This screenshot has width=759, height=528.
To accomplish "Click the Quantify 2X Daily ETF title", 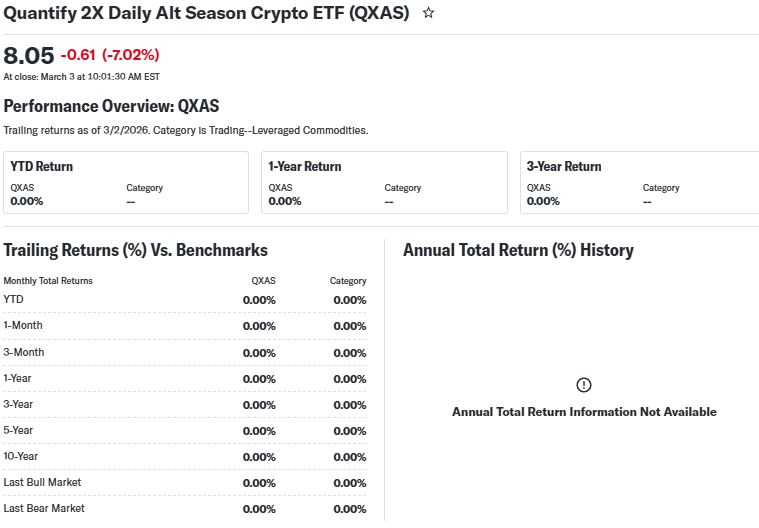I will [206, 14].
